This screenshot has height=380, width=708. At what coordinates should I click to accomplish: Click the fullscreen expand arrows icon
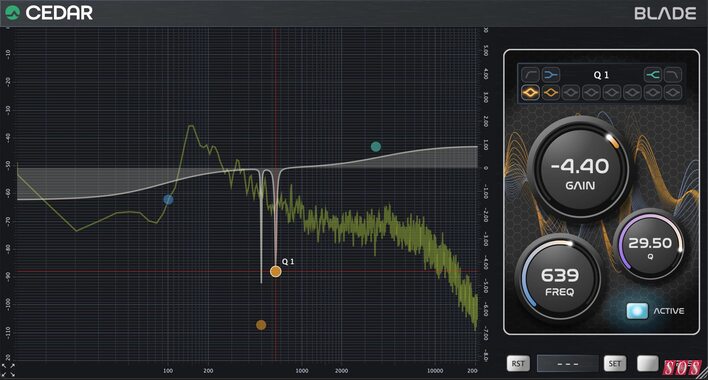pos(8,370)
